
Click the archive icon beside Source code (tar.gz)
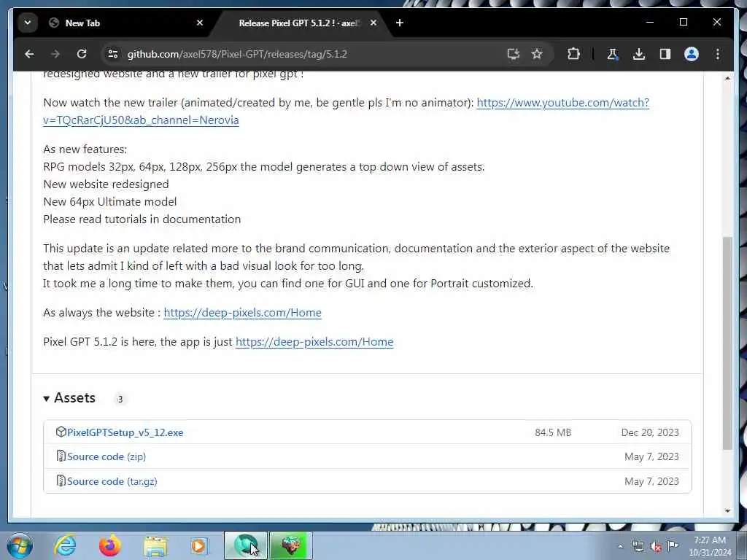tap(61, 481)
